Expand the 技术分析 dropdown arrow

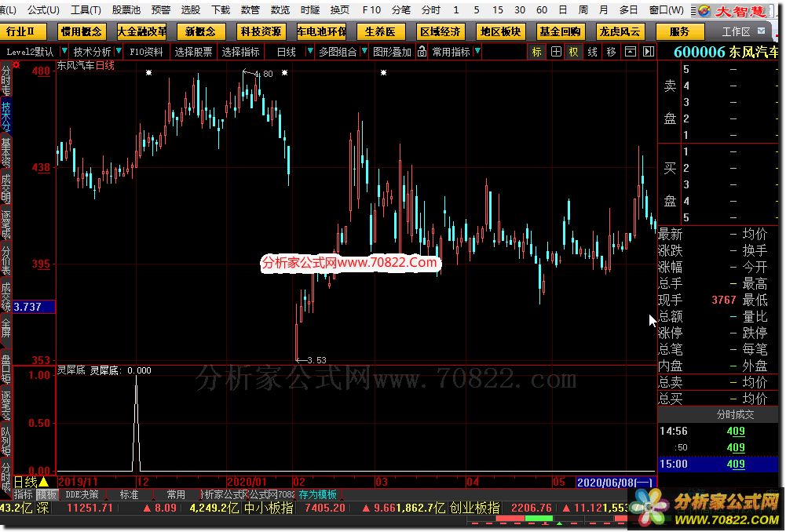119,51
